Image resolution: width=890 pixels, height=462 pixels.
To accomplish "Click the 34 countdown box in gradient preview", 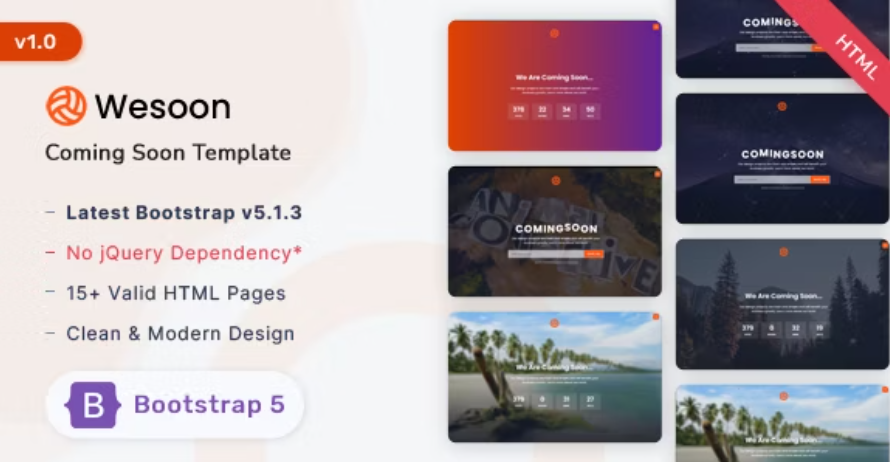I will point(566,111).
